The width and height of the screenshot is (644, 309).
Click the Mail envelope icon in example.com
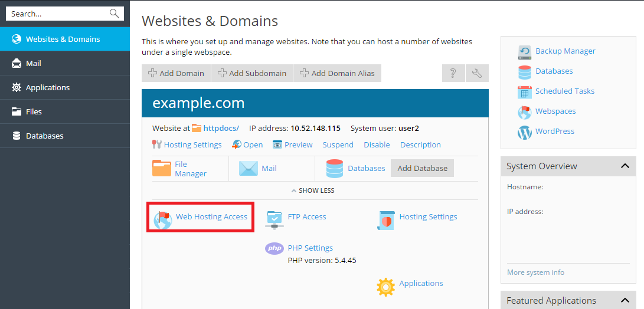coord(248,168)
